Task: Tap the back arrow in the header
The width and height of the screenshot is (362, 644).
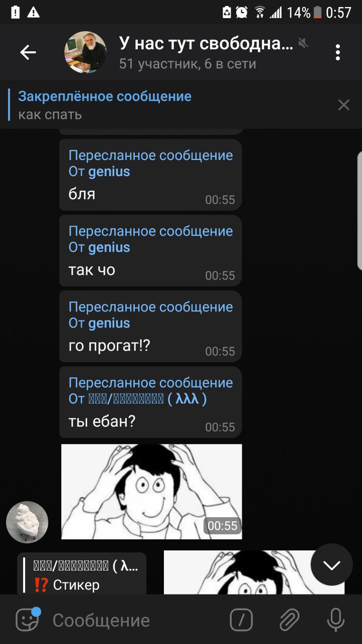Action: click(x=28, y=52)
